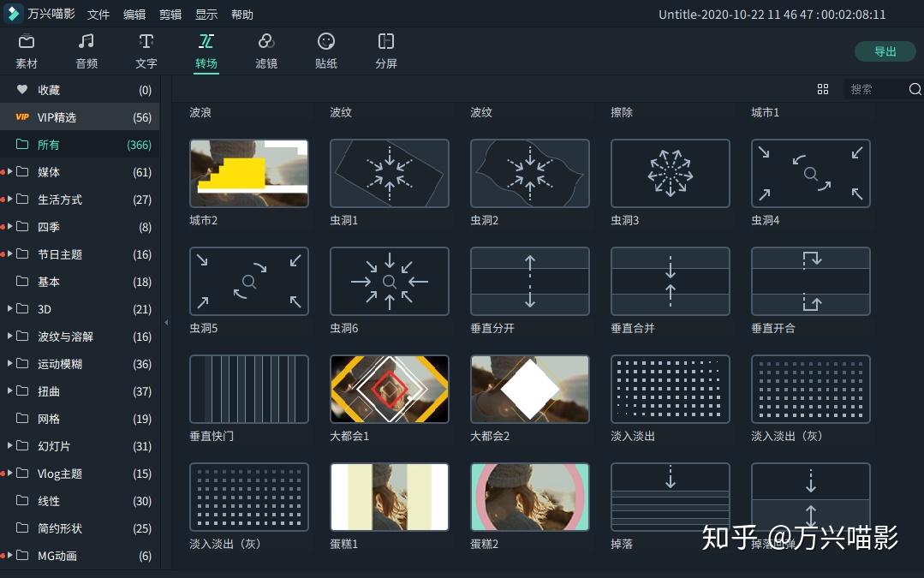924x578 pixels.
Task: Select the 收藏 favorites heart icon
Action: point(22,90)
